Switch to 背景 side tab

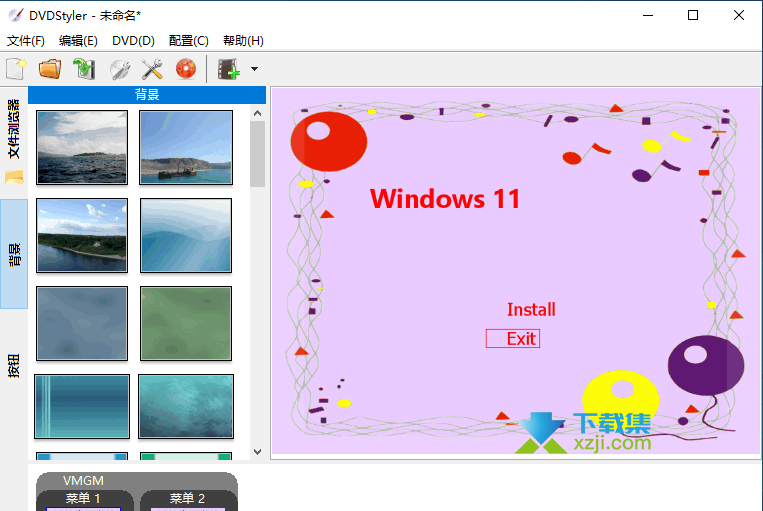pos(14,254)
